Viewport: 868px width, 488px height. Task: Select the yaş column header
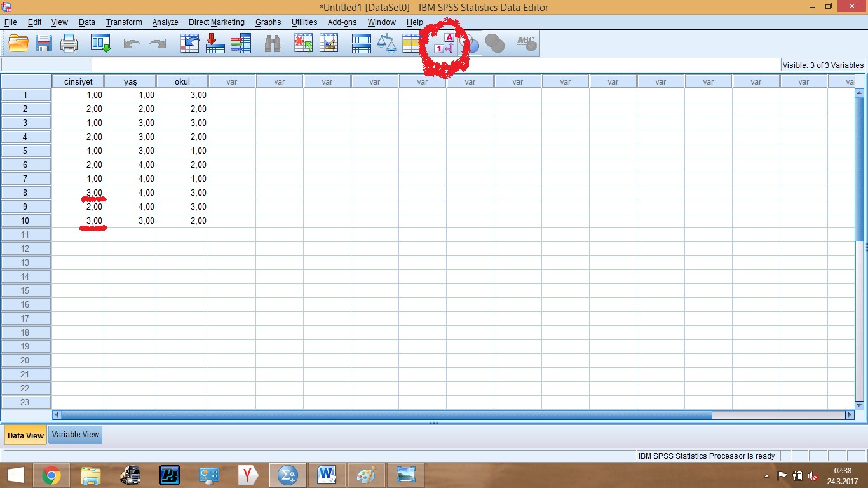click(x=130, y=81)
